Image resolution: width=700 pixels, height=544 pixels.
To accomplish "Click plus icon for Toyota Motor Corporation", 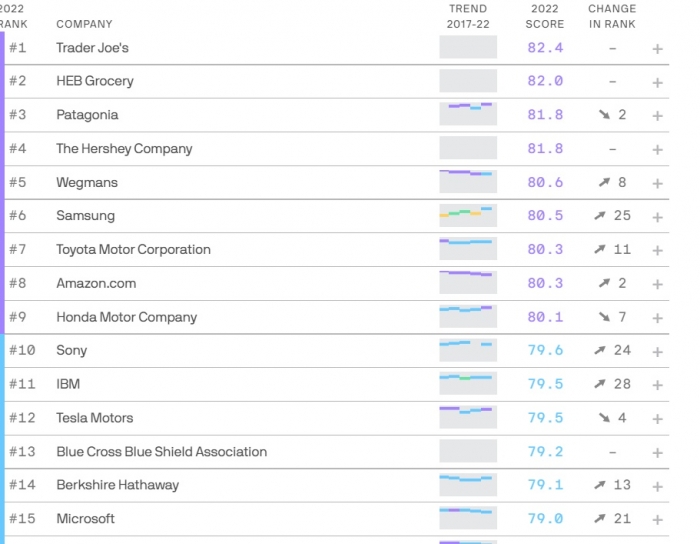I will [x=657, y=251].
